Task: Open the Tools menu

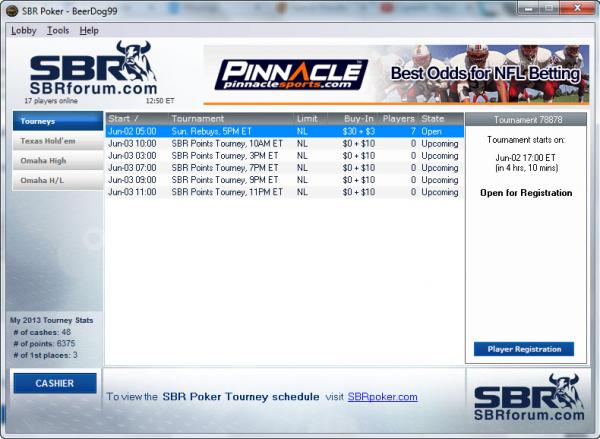Action: point(58,30)
